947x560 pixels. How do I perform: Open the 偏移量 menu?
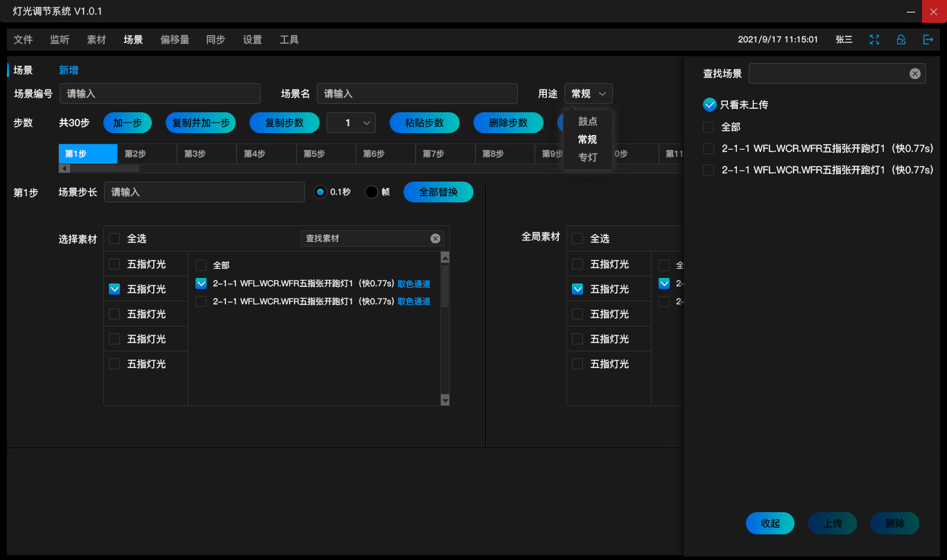click(175, 40)
